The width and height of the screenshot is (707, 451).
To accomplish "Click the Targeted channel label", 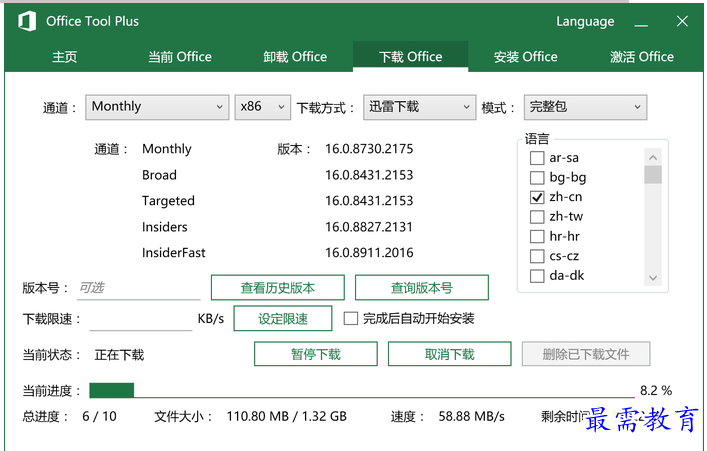I will click(168, 201).
